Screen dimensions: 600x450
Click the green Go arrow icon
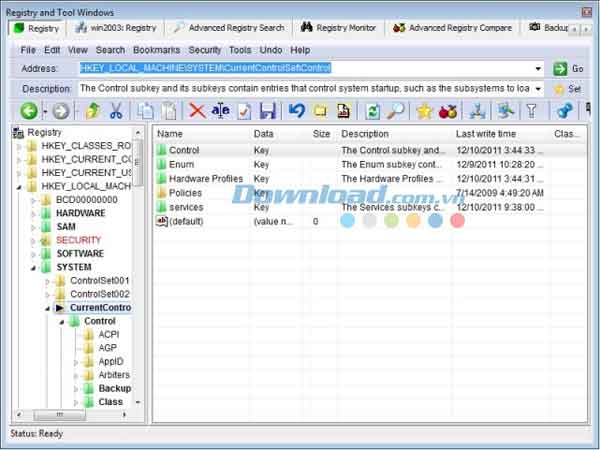coord(561,69)
